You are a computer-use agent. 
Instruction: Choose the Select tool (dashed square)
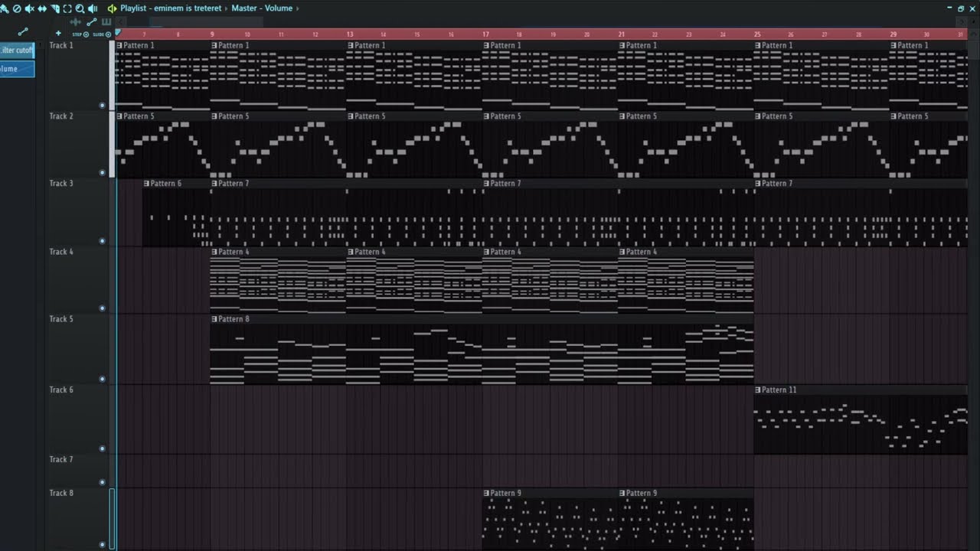pyautogui.click(x=67, y=8)
